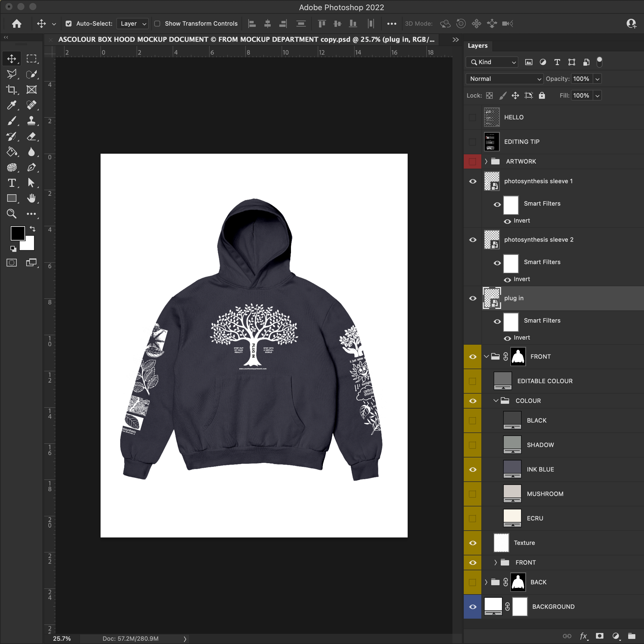The width and height of the screenshot is (644, 644).
Task: Select the Zoom tool
Action: point(12,214)
